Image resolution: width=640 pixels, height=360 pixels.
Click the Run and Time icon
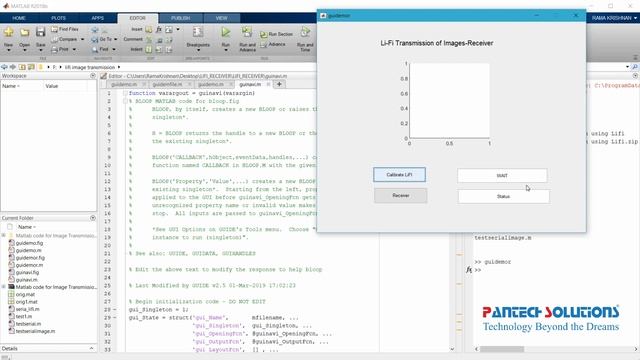(x=305, y=32)
